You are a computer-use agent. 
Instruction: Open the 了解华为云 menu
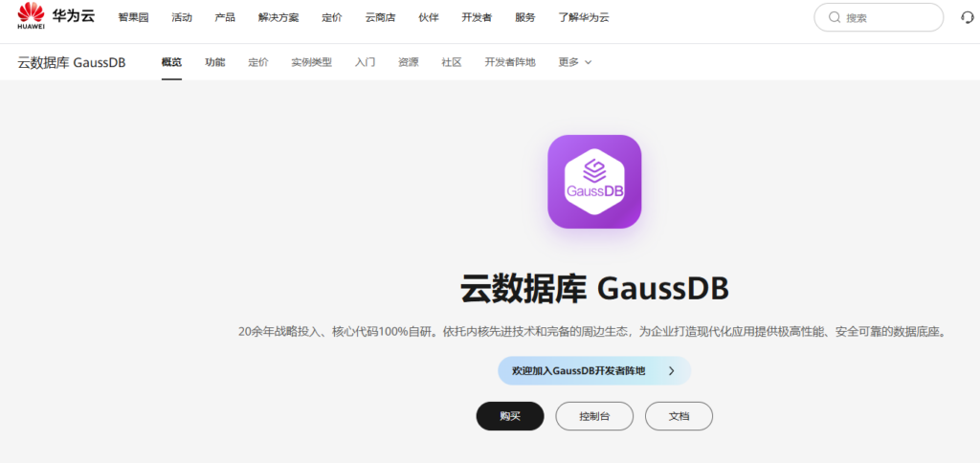(584, 17)
